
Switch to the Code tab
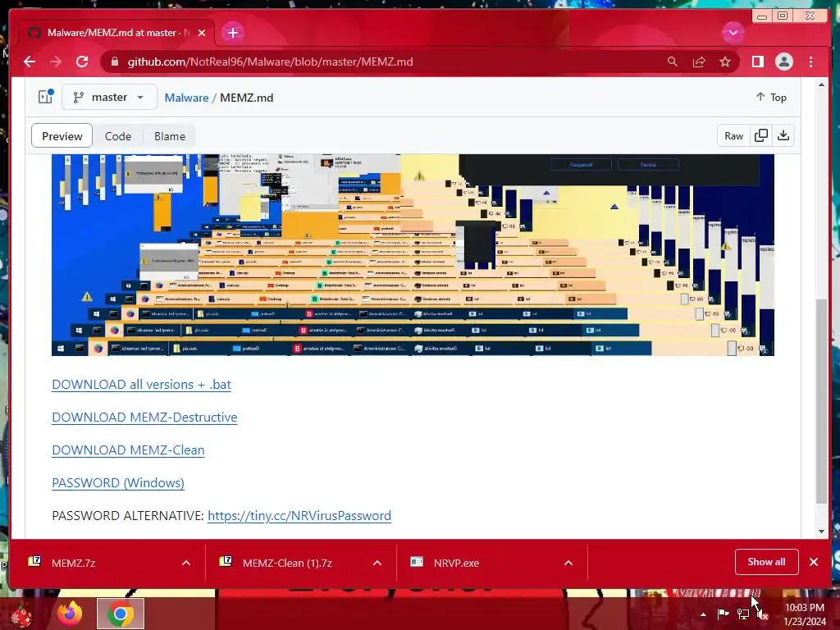118,136
